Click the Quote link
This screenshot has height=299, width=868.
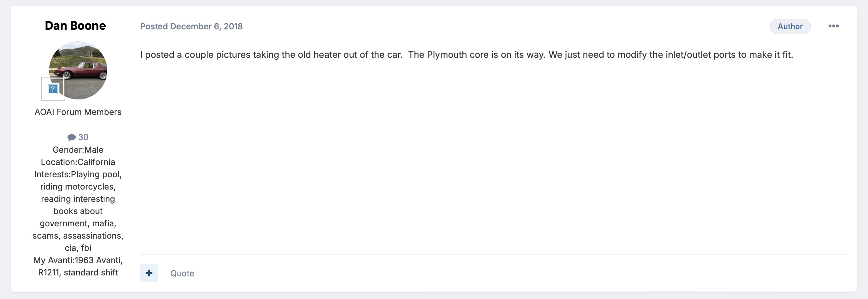click(182, 273)
